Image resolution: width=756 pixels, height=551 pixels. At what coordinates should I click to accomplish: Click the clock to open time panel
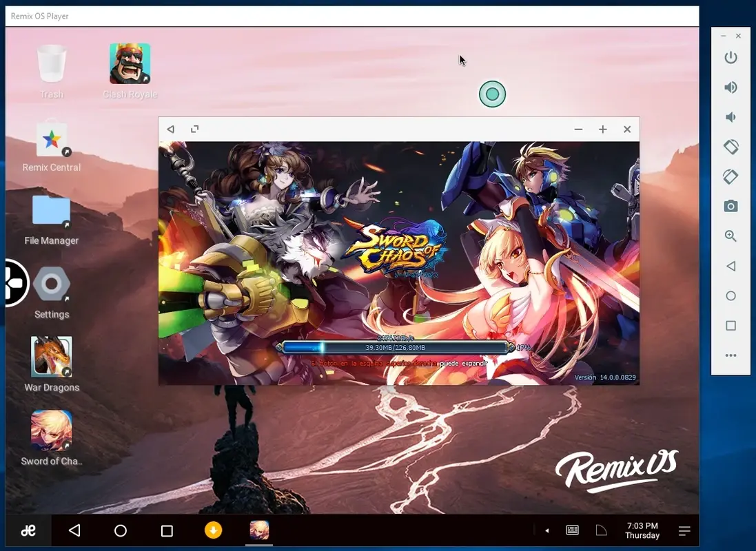642,530
